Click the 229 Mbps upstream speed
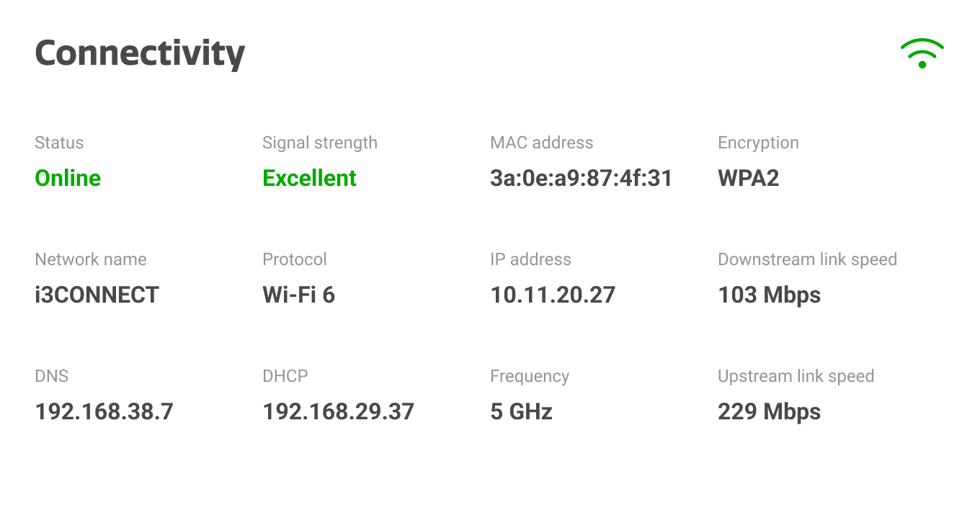Screen dimensions: 980x513 click(769, 411)
